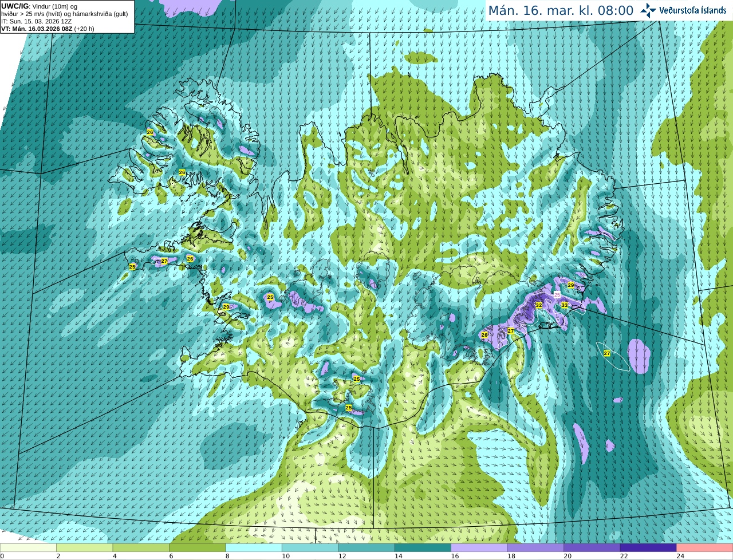Click the legend scale number 24
The width and height of the screenshot is (733, 560).
tap(680, 556)
